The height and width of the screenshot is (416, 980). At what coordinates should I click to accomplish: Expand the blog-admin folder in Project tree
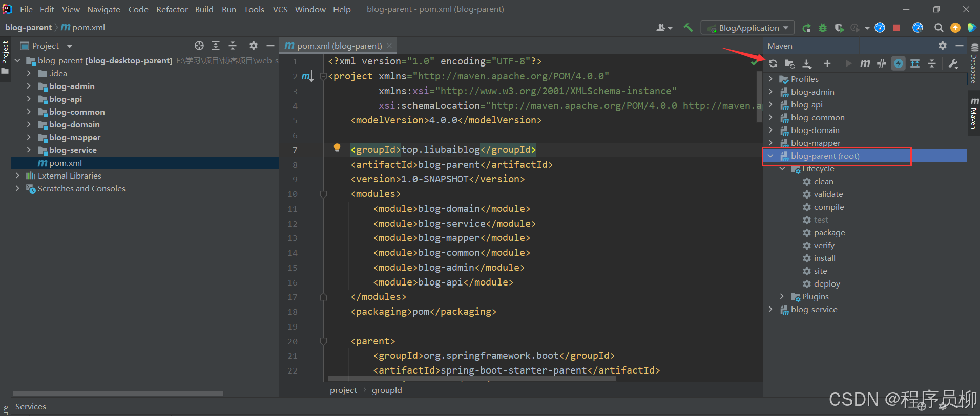(x=29, y=86)
